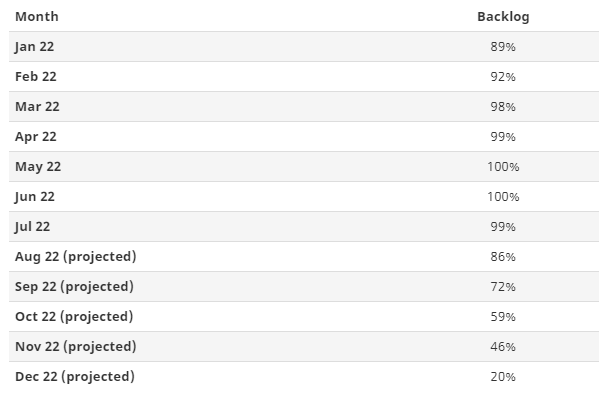Click the May 22 row label
The height and width of the screenshot is (401, 609).
click(37, 166)
